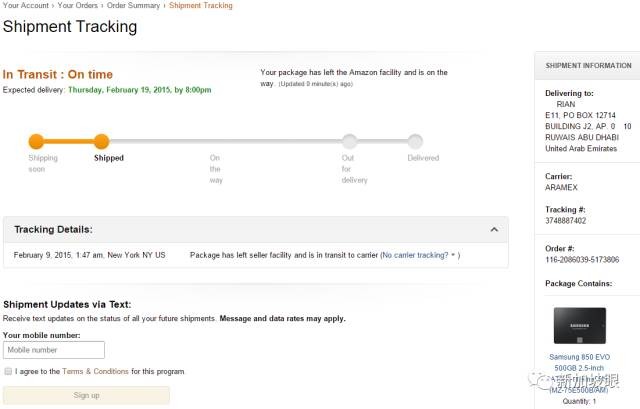Check the agree to Terms checkbox

pyautogui.click(x=8, y=371)
